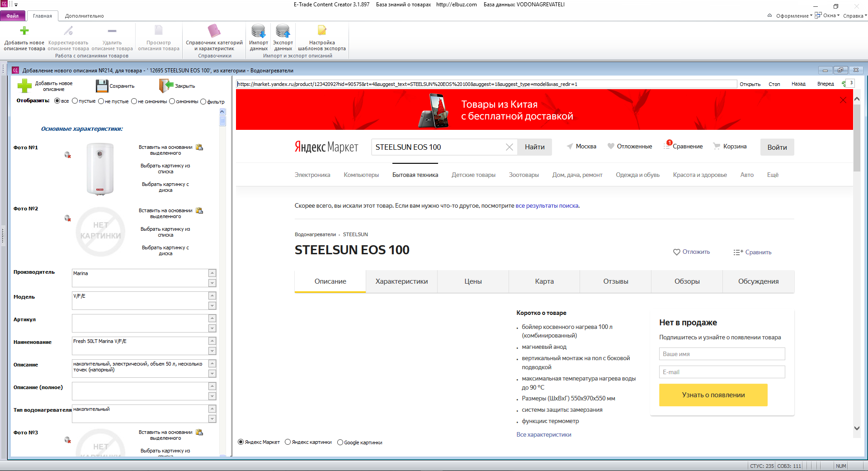The width and height of the screenshot is (868, 471).
Task: Click the Просмотр описания товара document icon
Action: 159,31
